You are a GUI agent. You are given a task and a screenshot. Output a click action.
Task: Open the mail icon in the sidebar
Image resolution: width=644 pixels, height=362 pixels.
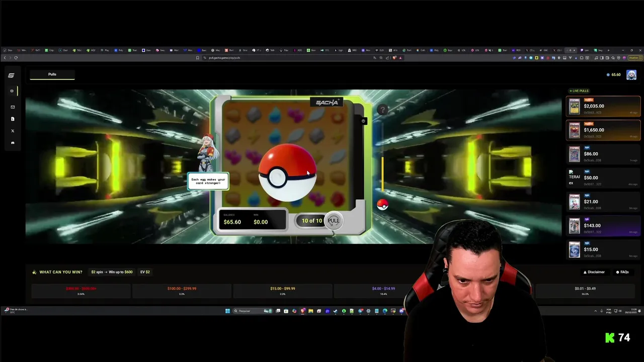13,107
